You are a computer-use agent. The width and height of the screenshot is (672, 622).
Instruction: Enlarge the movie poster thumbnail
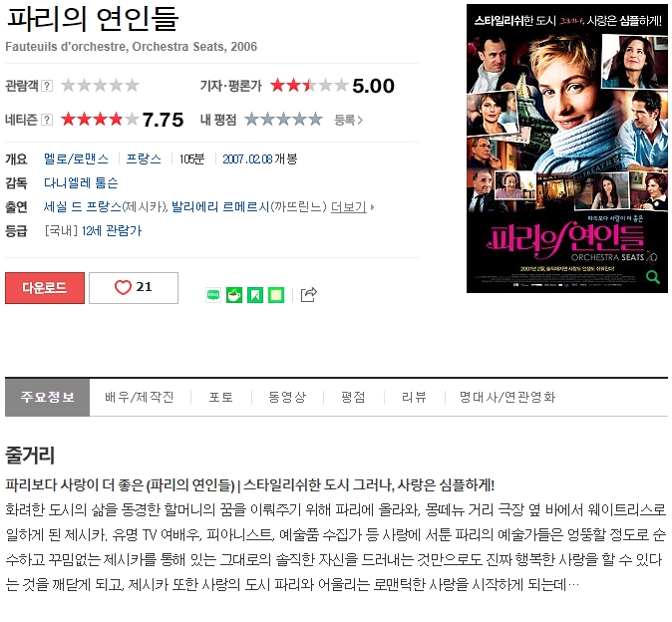(567, 149)
